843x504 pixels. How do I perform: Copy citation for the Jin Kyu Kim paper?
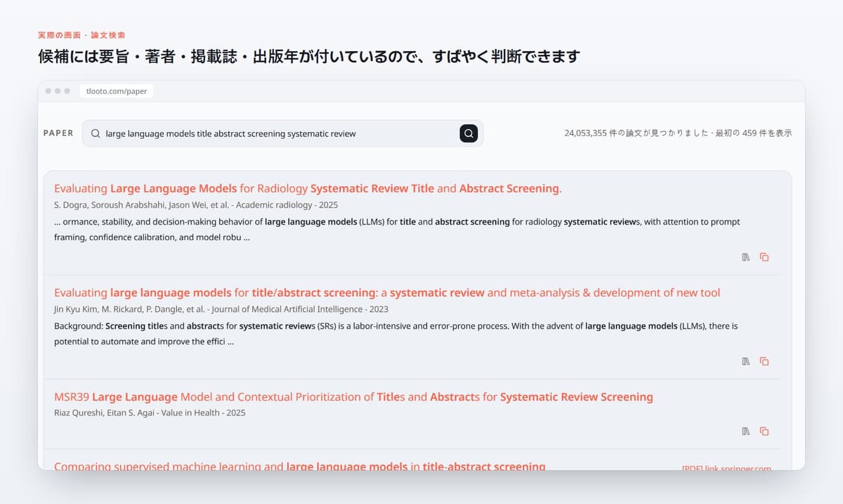pos(764,362)
